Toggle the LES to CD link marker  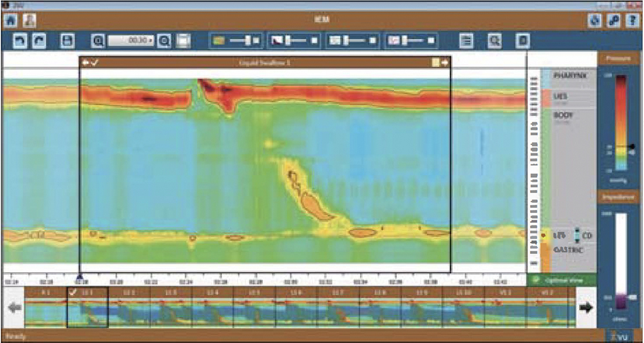pos(577,235)
